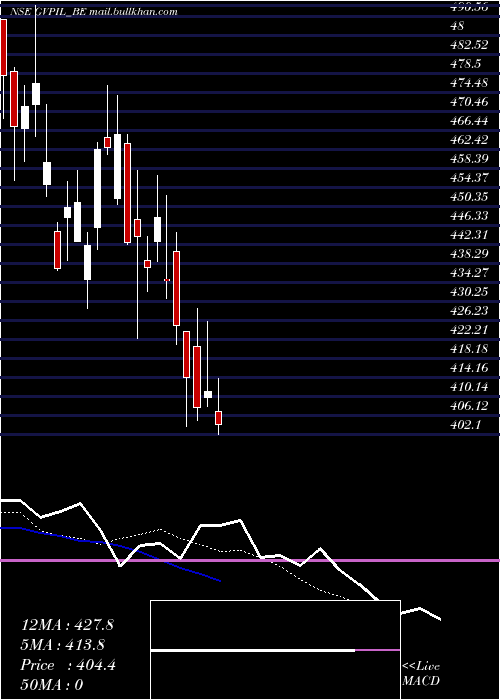Click the 450.35 price axis label
The height and width of the screenshot is (700, 500).
point(471,197)
